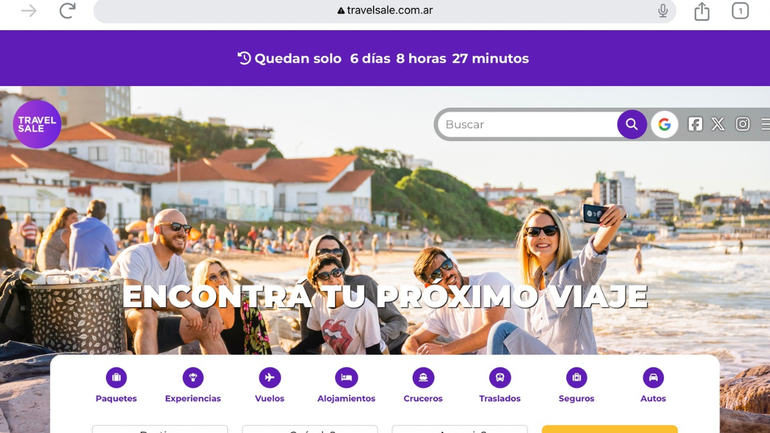This screenshot has height=433, width=770.
Task: Open the Instagram profile icon
Action: click(x=742, y=124)
